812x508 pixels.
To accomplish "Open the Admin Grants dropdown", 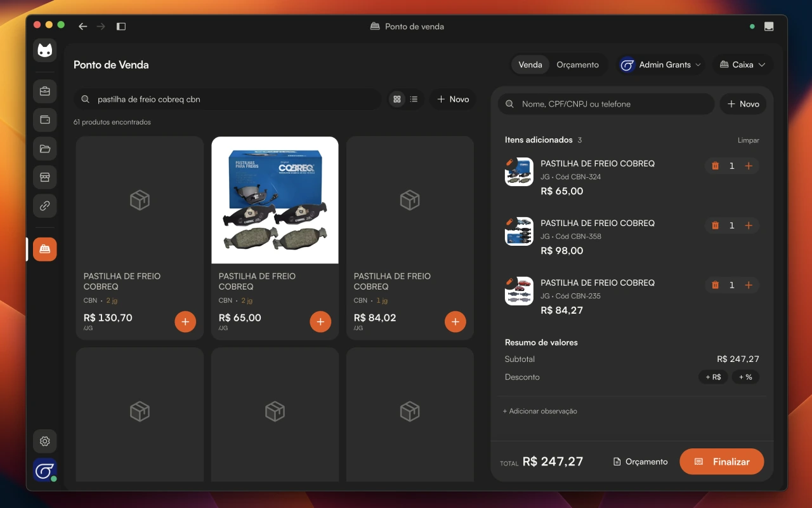I will 660,65.
